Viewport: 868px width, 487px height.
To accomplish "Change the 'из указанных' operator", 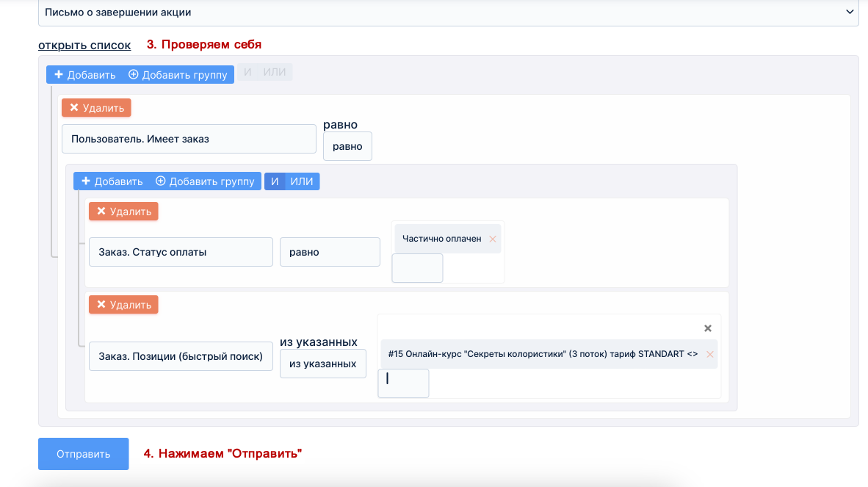I will click(322, 364).
